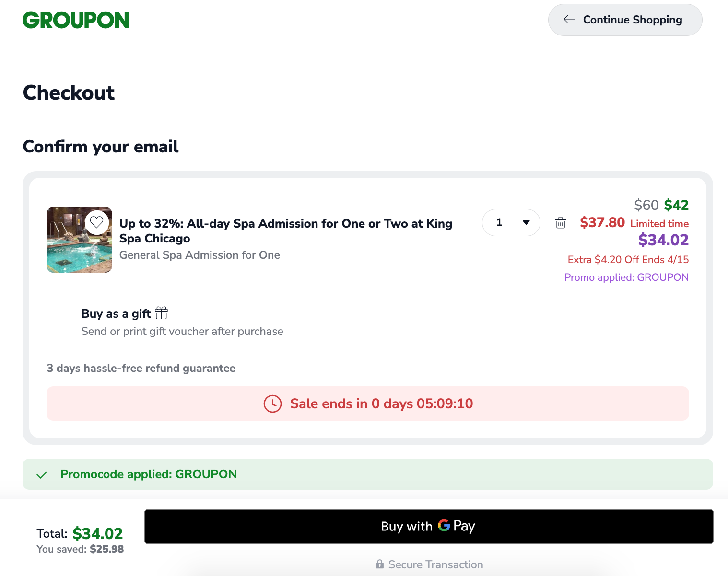Screen dimensions: 728x576
Task: Select Buy as a gift option
Action: (x=125, y=313)
